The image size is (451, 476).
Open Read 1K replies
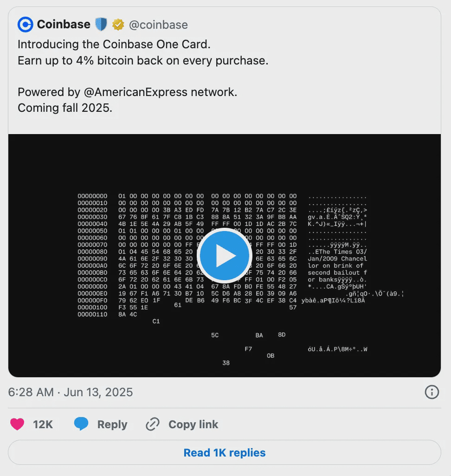tap(225, 452)
